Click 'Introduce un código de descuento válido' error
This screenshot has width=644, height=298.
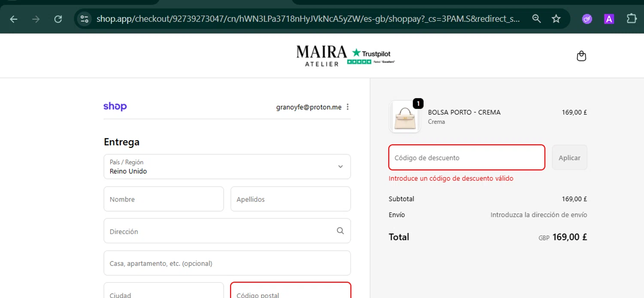pos(451,178)
